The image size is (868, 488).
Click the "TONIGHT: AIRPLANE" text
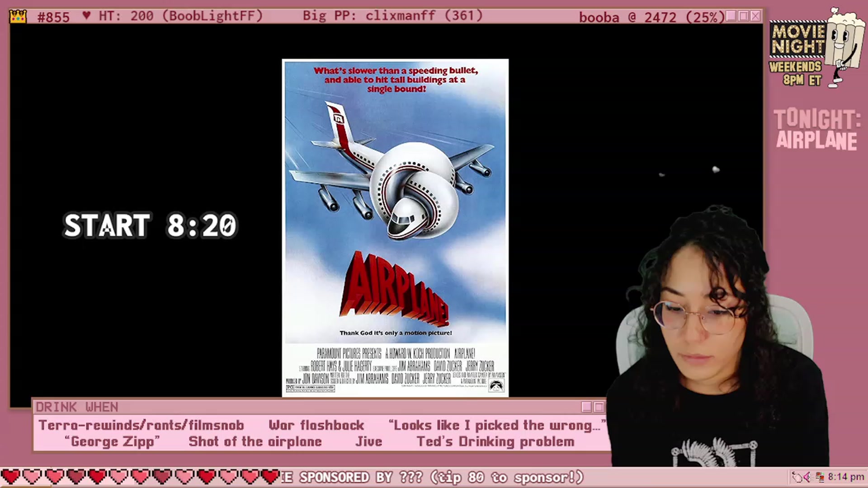pyautogui.click(x=816, y=130)
